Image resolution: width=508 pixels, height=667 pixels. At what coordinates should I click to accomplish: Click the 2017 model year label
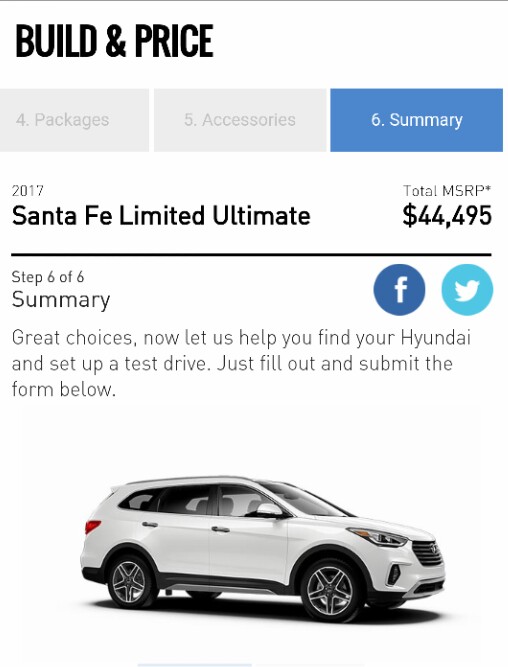[x=28, y=191]
